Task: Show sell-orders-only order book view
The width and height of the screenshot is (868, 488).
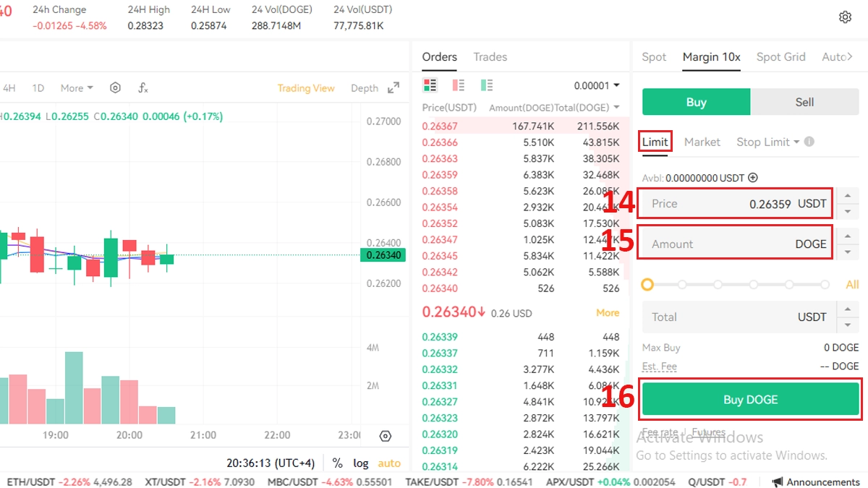Action: [458, 85]
